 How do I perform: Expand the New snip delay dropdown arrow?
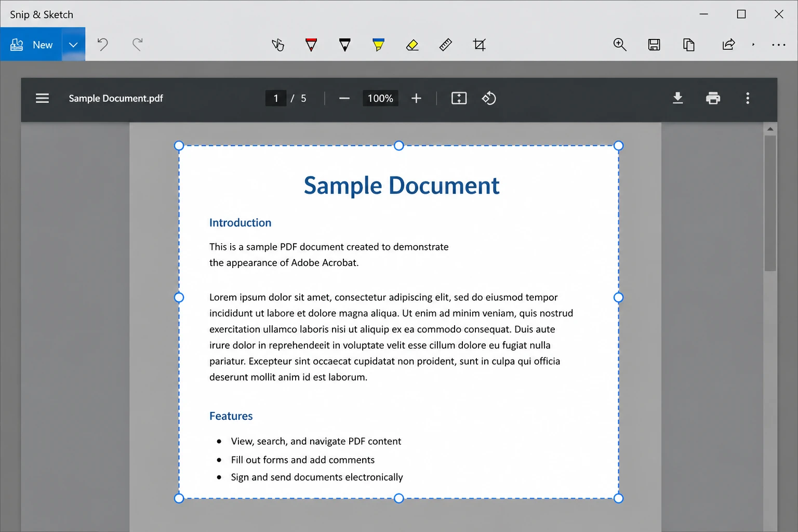click(73, 45)
